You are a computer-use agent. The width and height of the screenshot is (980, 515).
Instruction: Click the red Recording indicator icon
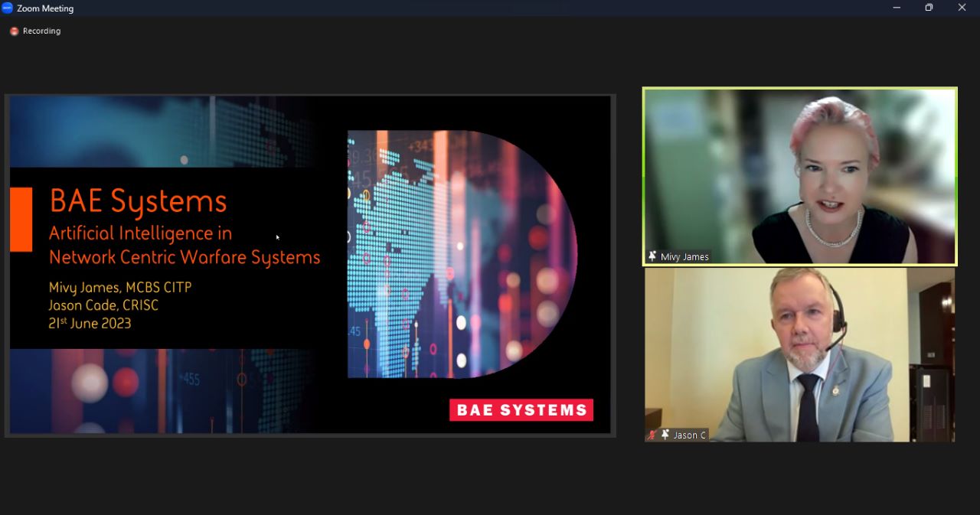(14, 31)
